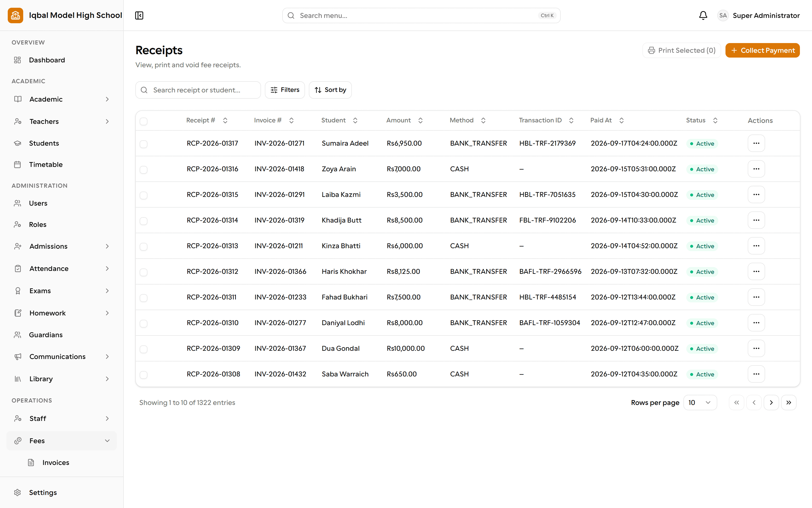Expand the Admissions sidebar section
The height and width of the screenshot is (508, 812).
(62, 246)
